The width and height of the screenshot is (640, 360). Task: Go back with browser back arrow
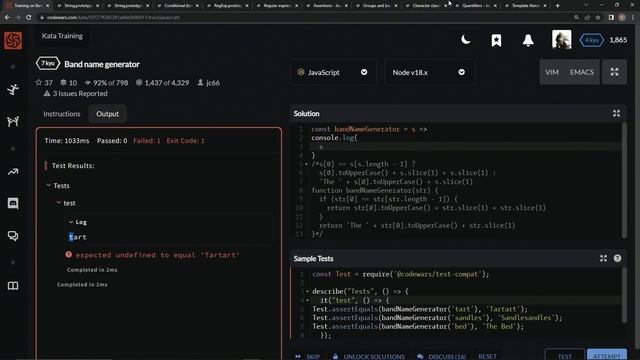[7, 18]
